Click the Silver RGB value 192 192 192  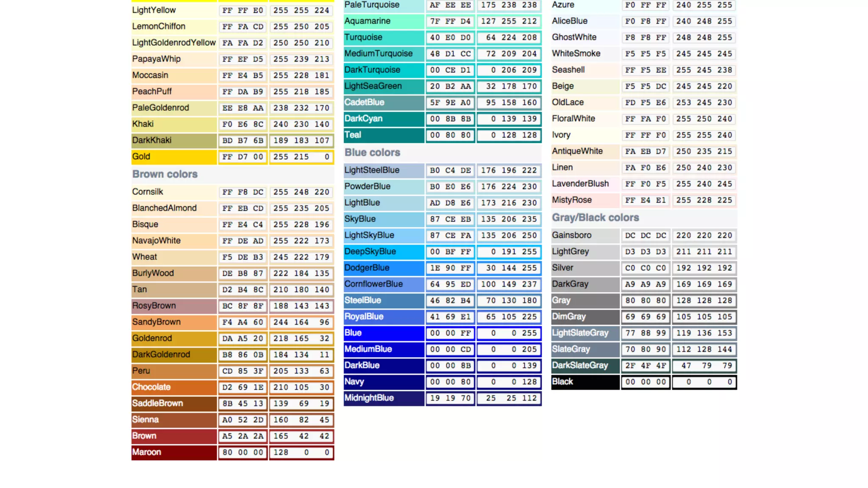(x=704, y=268)
